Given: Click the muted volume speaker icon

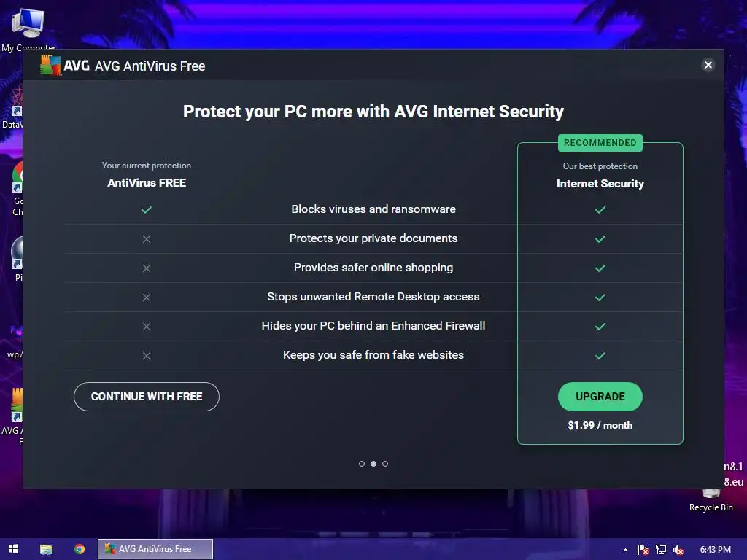Looking at the screenshot, I should (678, 550).
